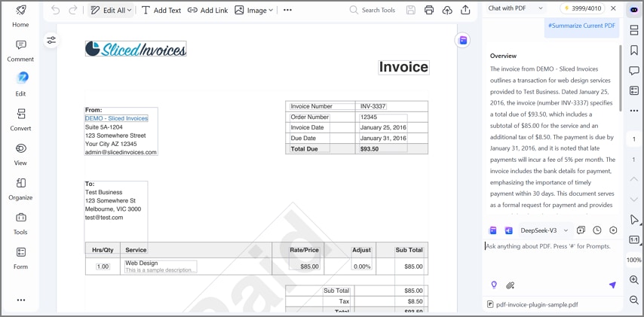Open the Organize pages tool
This screenshot has width=644, height=317.
pyautogui.click(x=20, y=189)
